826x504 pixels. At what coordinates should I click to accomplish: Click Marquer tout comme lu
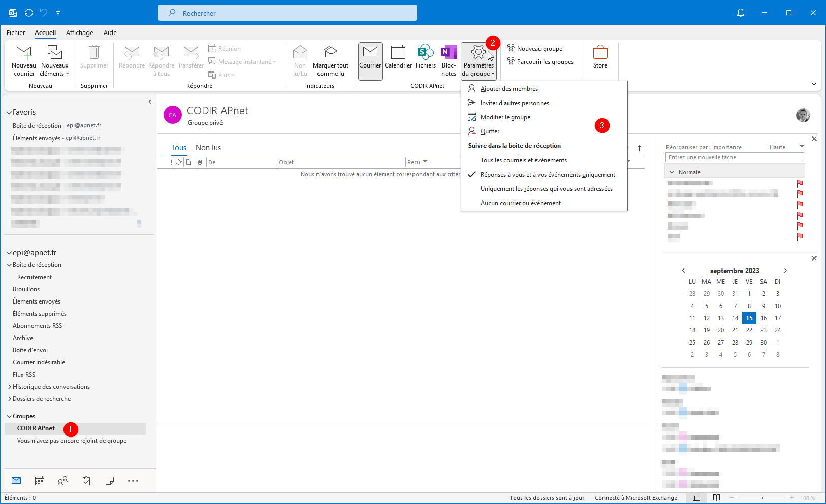[x=331, y=61]
